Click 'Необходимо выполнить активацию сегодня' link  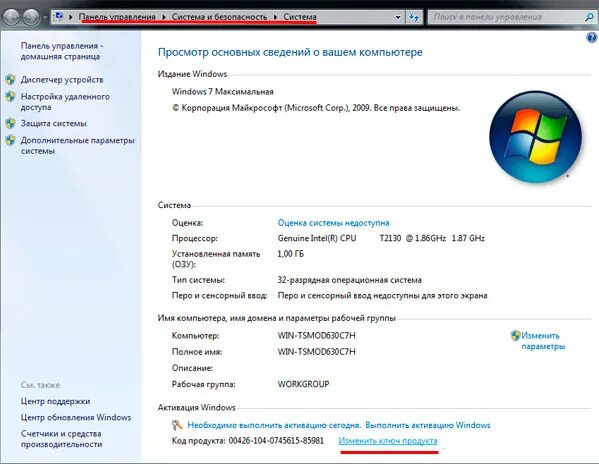274,425
